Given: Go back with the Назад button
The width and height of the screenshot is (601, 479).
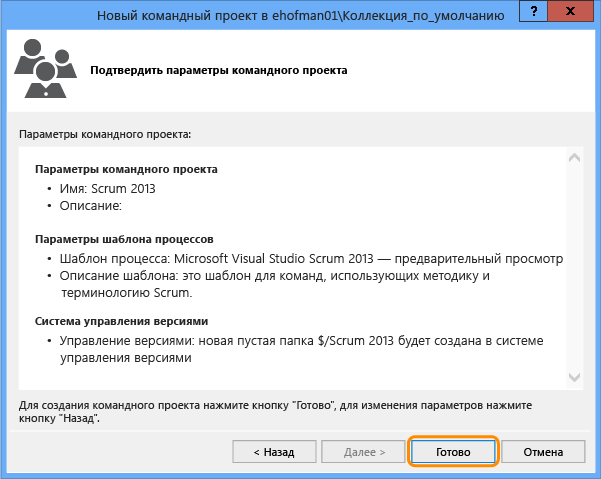Looking at the screenshot, I should click(x=274, y=452).
